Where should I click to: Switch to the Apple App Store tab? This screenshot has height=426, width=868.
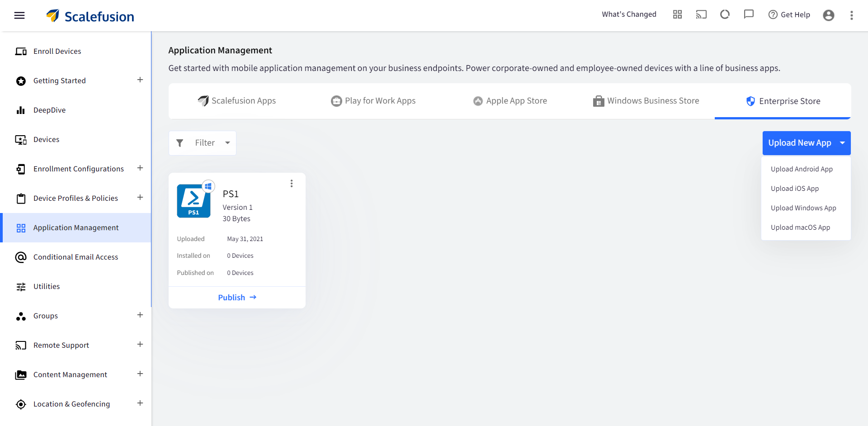(x=510, y=101)
